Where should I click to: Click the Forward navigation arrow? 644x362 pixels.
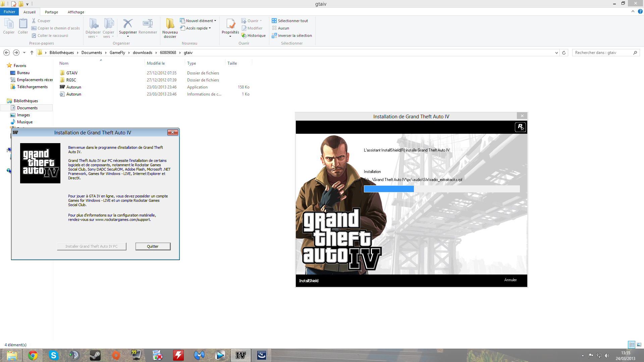tap(16, 53)
